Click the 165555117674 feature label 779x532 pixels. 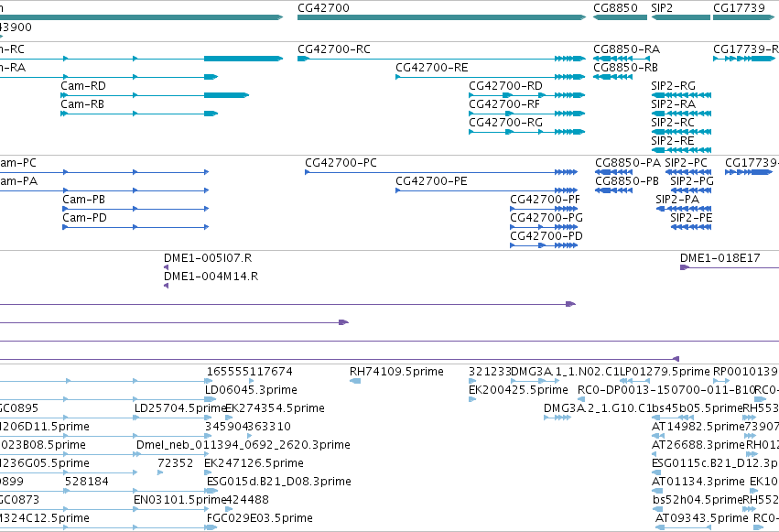[249, 372]
